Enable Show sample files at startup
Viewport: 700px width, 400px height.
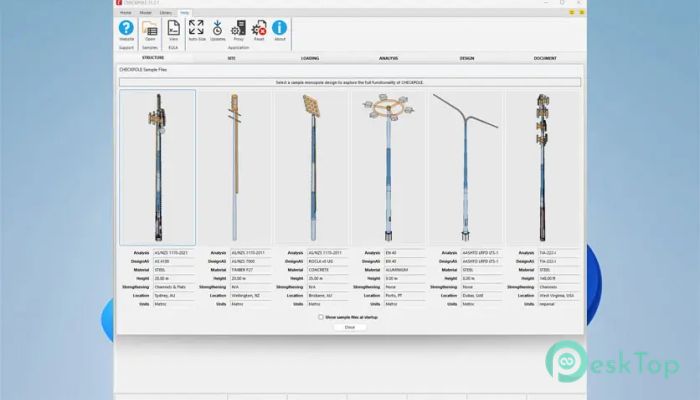point(321,317)
